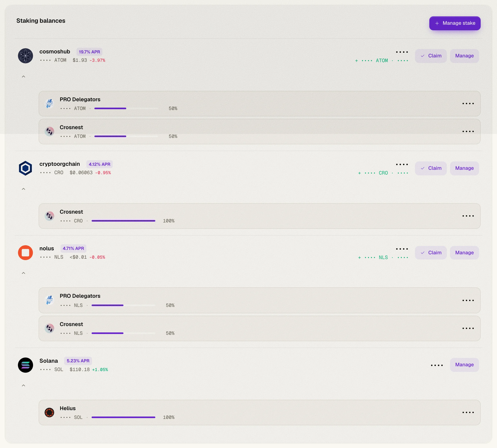This screenshot has width=497, height=448.
Task: Click the green pending CRO rewards text
Action: [x=383, y=173]
